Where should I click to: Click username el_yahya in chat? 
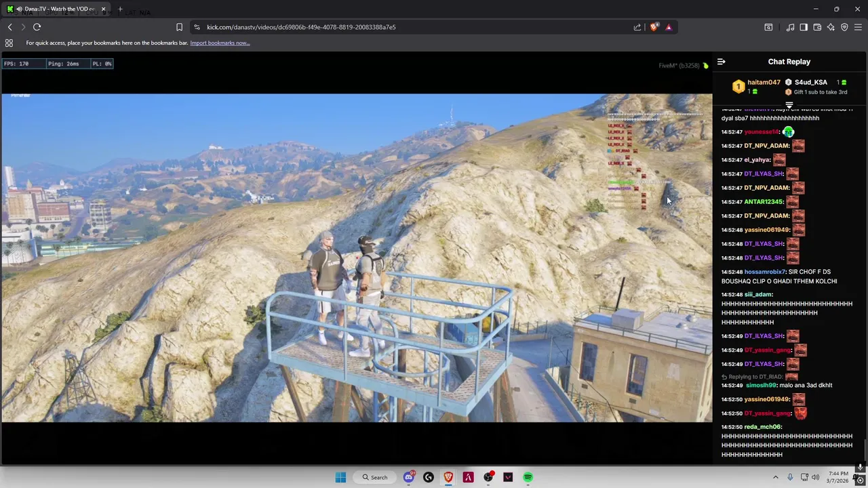757,160
